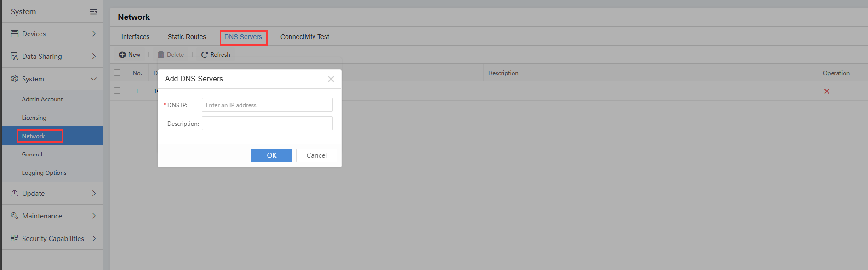Click the No. column header
Viewport: 868px width, 270px height.
click(x=137, y=73)
